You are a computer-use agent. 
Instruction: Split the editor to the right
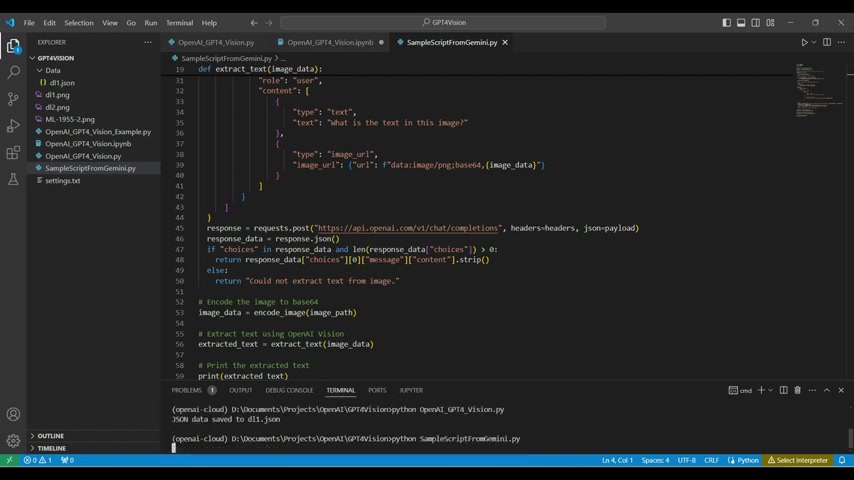[827, 43]
